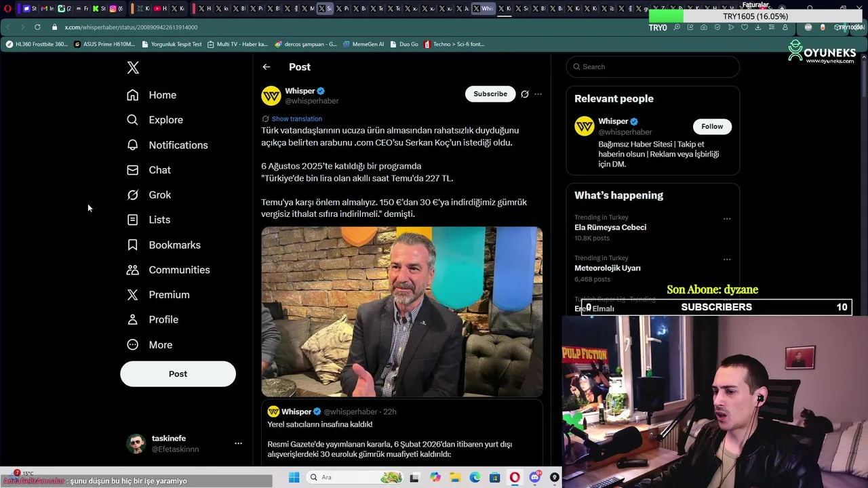This screenshot has width=868, height=488.
Task: Subscribe to Whisper
Action: pos(490,94)
